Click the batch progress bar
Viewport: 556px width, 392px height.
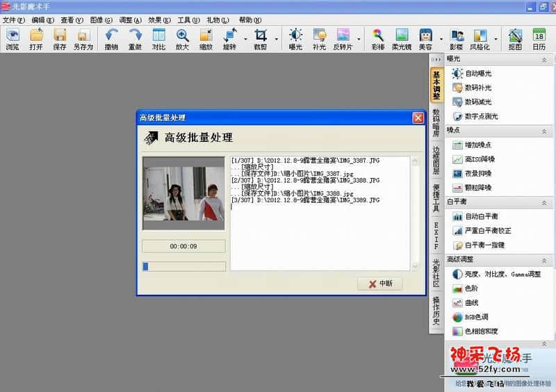point(183,266)
